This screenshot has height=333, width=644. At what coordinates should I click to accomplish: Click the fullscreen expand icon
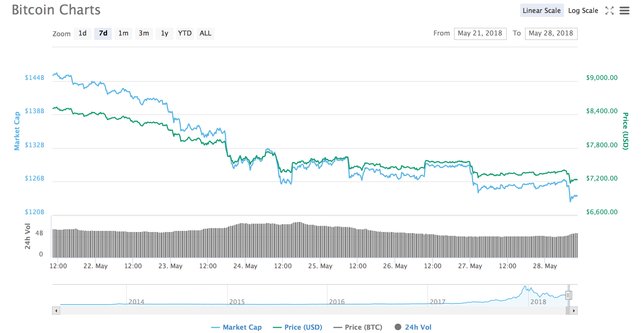click(609, 11)
